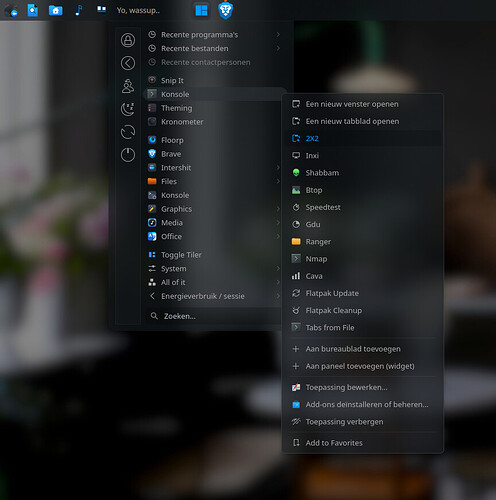496x500 pixels.
Task: Click the Cava bars icon
Action: tap(296, 276)
